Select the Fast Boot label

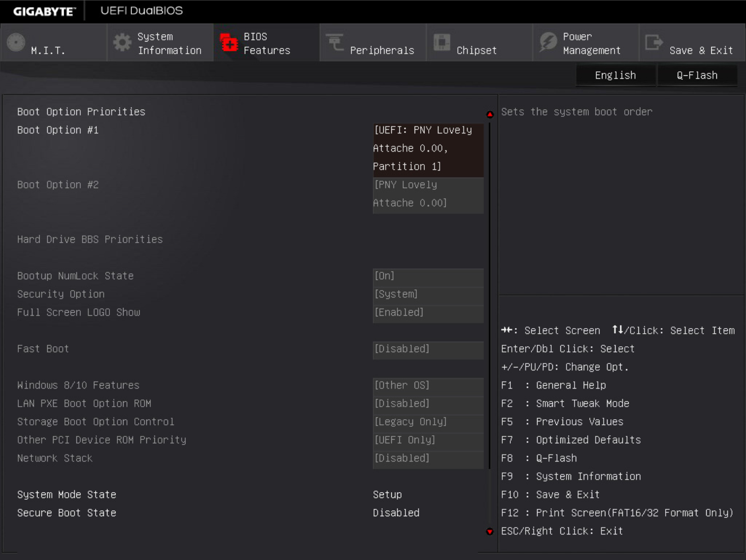[43, 349]
